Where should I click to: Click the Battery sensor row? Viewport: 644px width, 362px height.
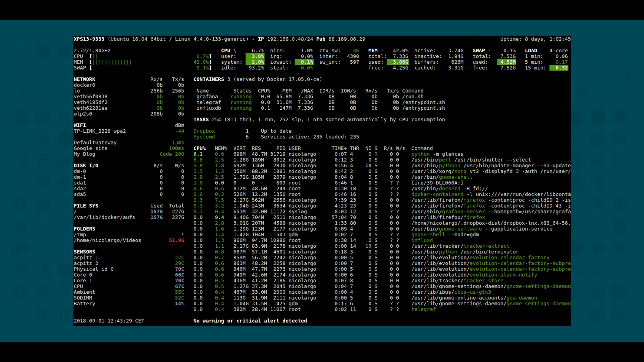(x=85, y=304)
